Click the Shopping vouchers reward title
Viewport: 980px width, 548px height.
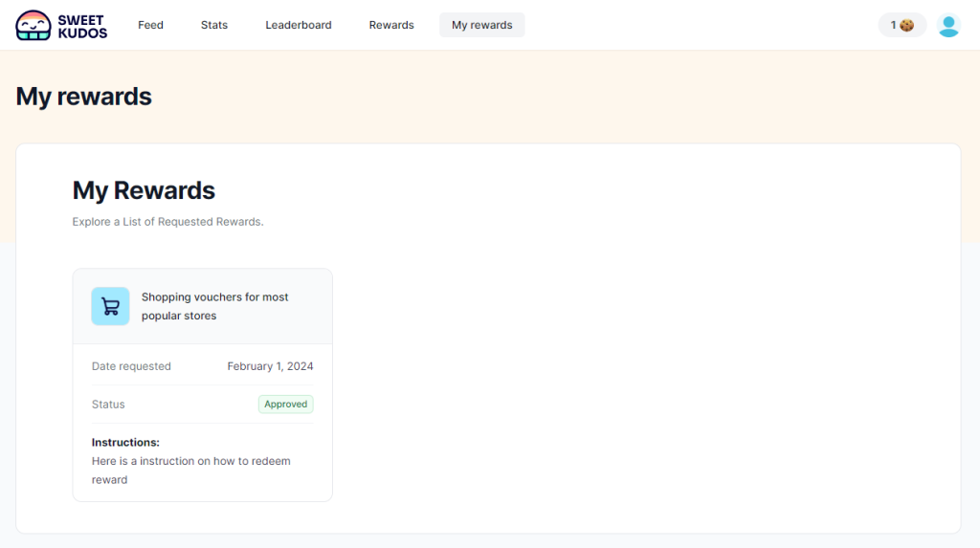(214, 306)
